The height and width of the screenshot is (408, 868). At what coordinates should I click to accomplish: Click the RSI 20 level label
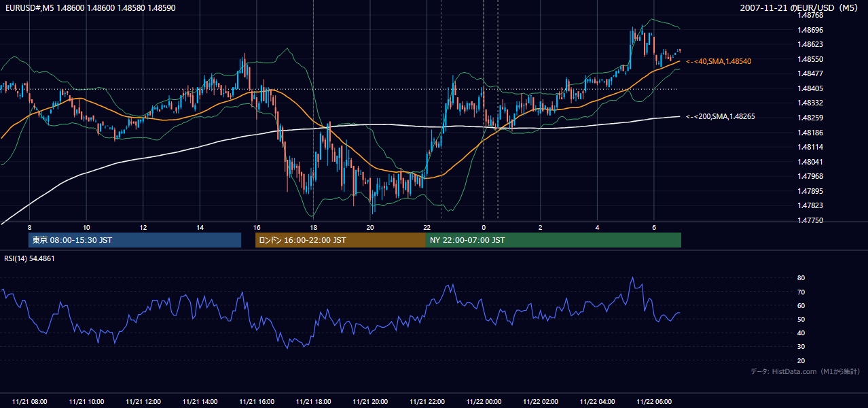pyautogui.click(x=801, y=360)
